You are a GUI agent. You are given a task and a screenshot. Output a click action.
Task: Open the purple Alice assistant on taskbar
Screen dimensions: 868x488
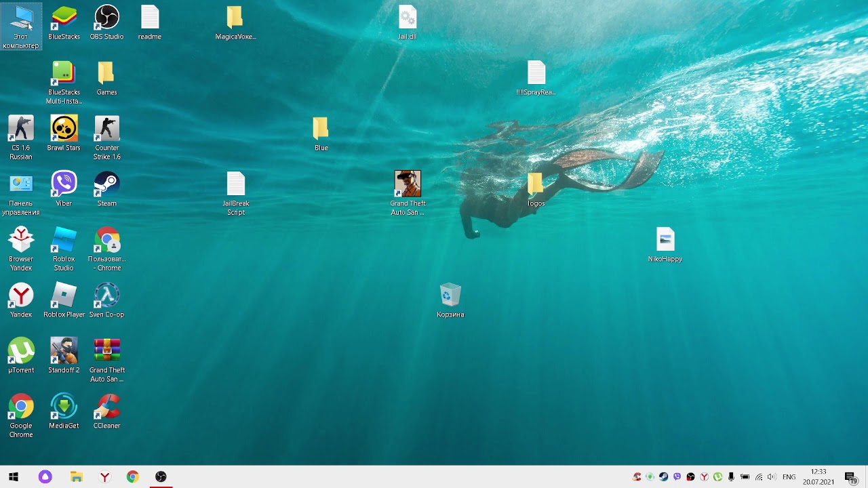point(45,477)
